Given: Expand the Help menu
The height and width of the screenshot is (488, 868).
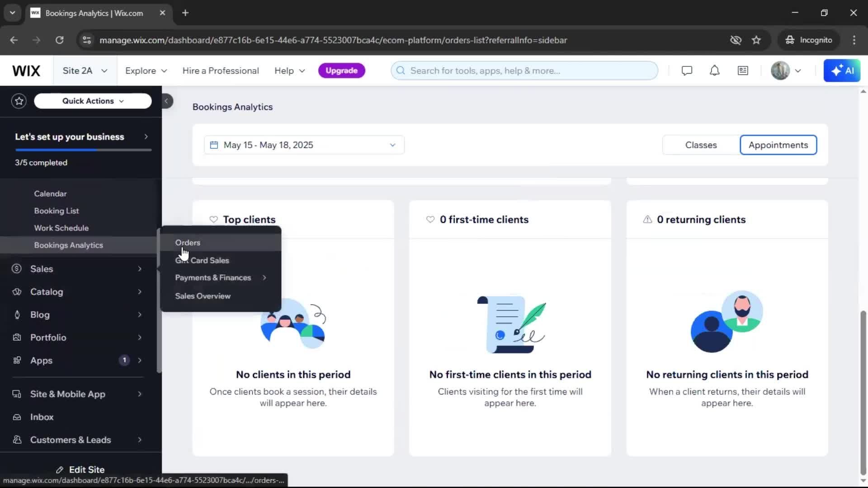Looking at the screenshot, I should [x=290, y=71].
